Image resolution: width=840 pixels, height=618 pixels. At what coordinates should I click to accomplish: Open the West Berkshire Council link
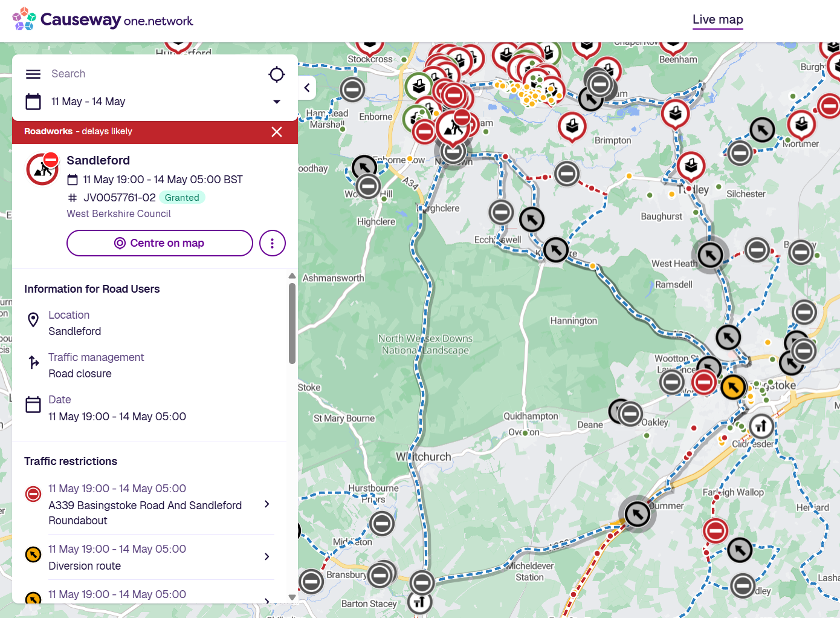pyautogui.click(x=118, y=213)
